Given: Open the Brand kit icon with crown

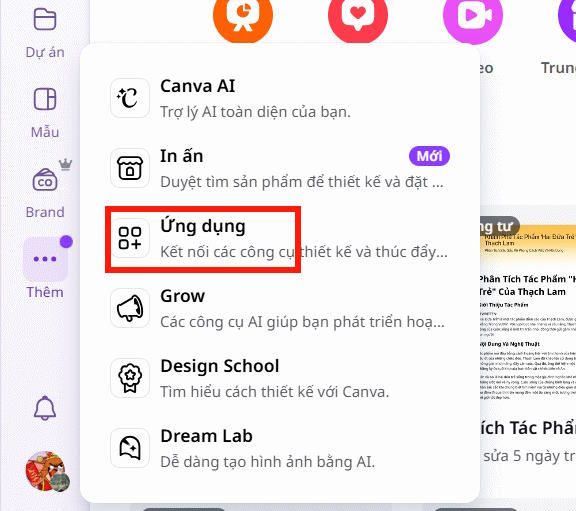Looking at the screenshot, I should 46,180.
